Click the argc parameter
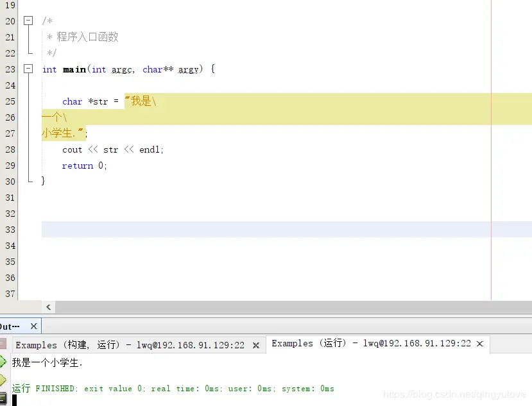This screenshot has width=532, height=406. tap(122, 69)
